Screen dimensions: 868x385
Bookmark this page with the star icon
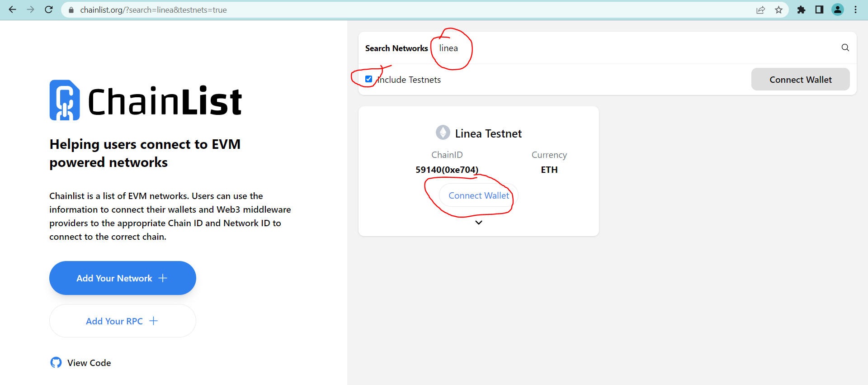778,10
